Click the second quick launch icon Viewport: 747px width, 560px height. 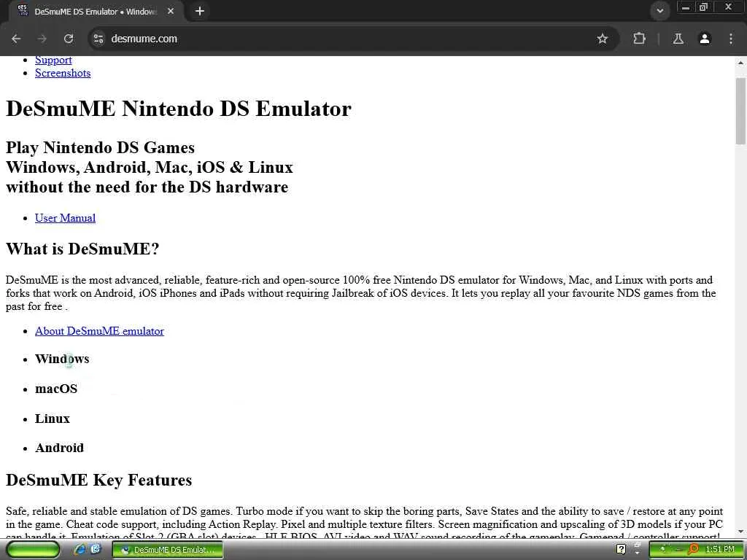(96, 550)
